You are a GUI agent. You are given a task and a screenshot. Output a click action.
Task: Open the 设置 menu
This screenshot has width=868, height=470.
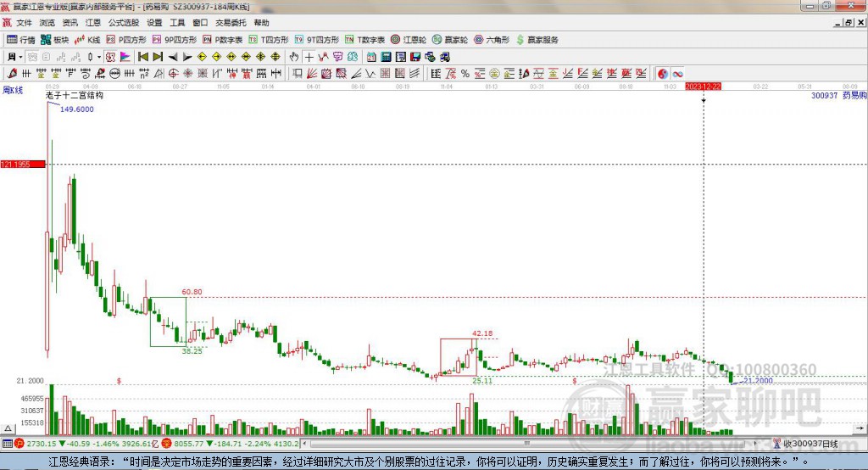coord(154,23)
